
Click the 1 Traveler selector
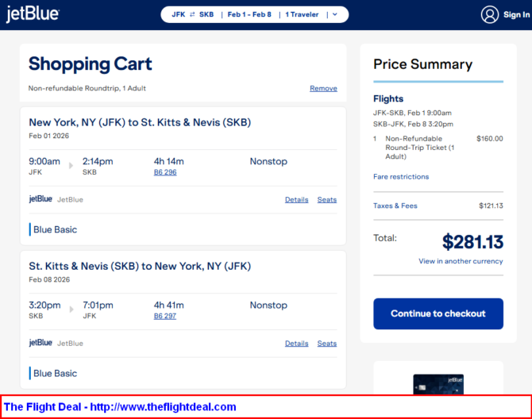click(302, 14)
